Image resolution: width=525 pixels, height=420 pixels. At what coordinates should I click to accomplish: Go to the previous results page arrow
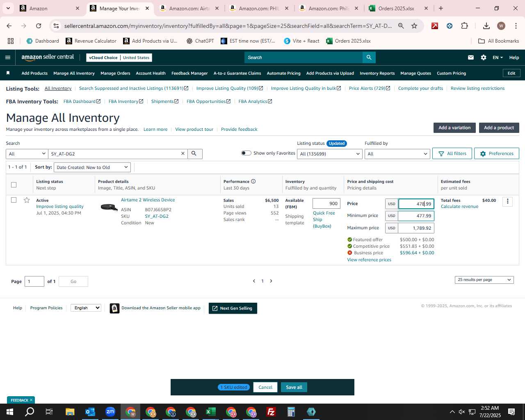point(254,281)
